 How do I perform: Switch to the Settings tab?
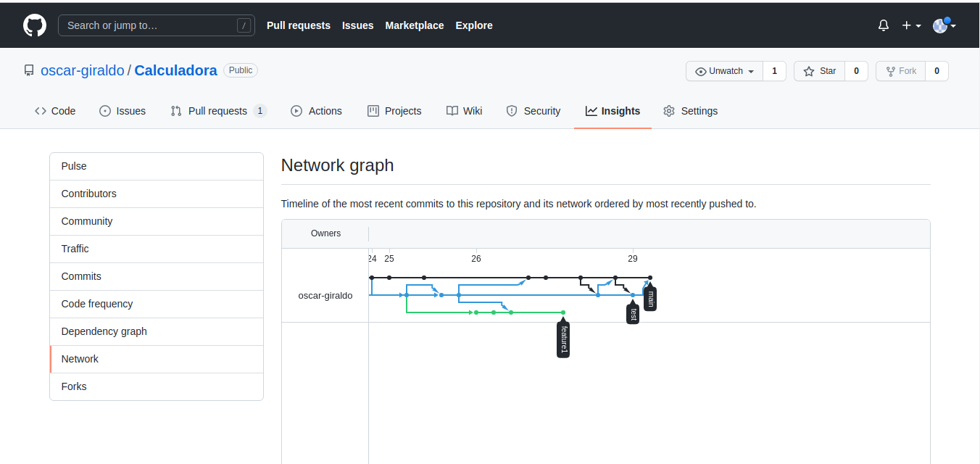pyautogui.click(x=691, y=111)
